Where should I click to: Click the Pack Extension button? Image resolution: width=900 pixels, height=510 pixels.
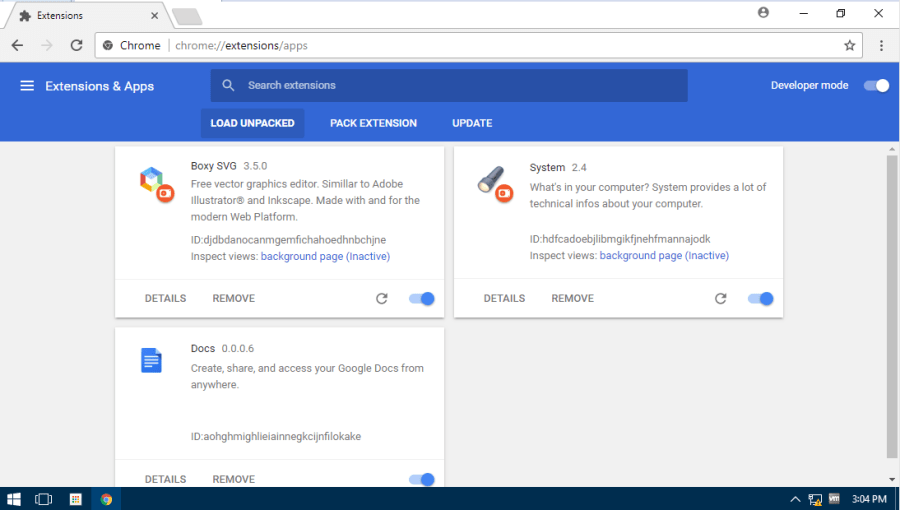point(373,123)
